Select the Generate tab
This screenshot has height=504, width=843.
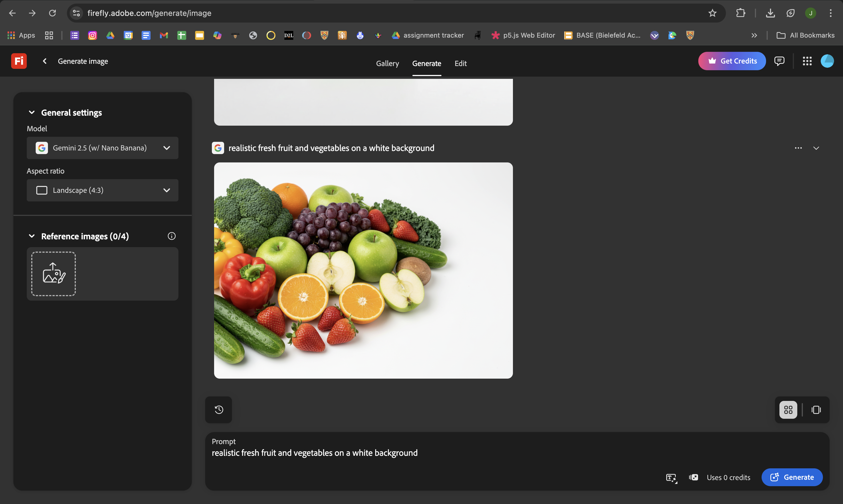coord(427,63)
